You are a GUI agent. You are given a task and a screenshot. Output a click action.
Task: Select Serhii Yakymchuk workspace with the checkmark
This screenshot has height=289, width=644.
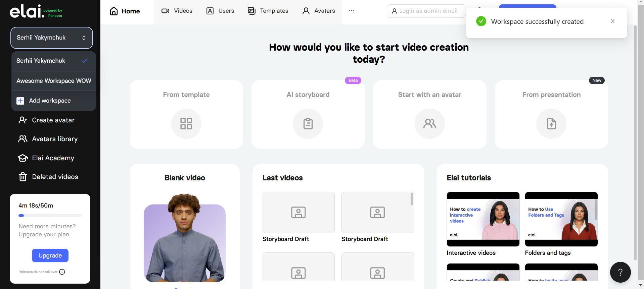[x=54, y=61]
